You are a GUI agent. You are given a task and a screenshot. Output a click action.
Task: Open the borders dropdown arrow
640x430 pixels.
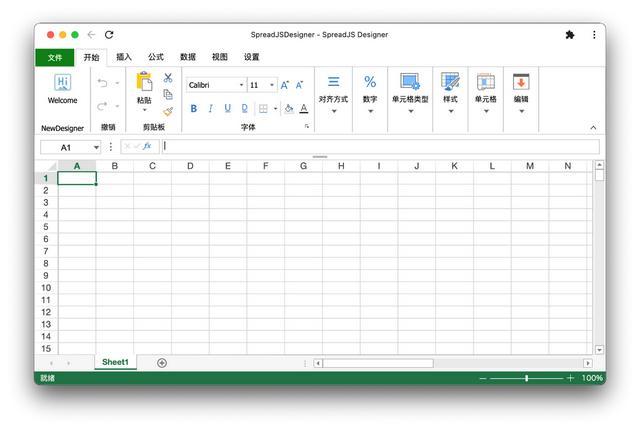pyautogui.click(x=276, y=108)
